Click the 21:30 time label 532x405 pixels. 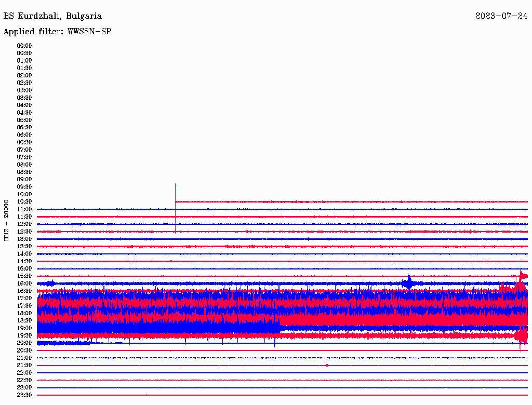coord(24,366)
